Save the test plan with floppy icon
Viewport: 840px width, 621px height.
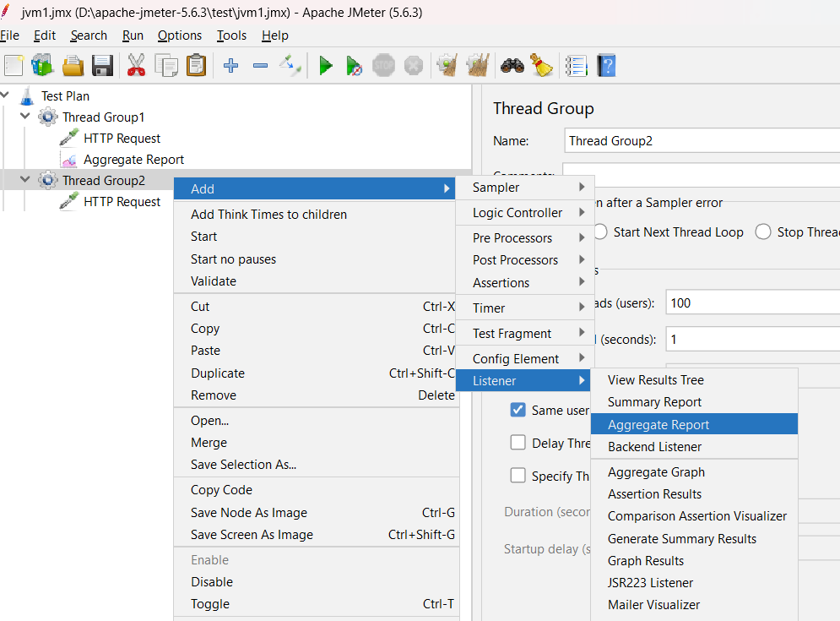point(102,66)
